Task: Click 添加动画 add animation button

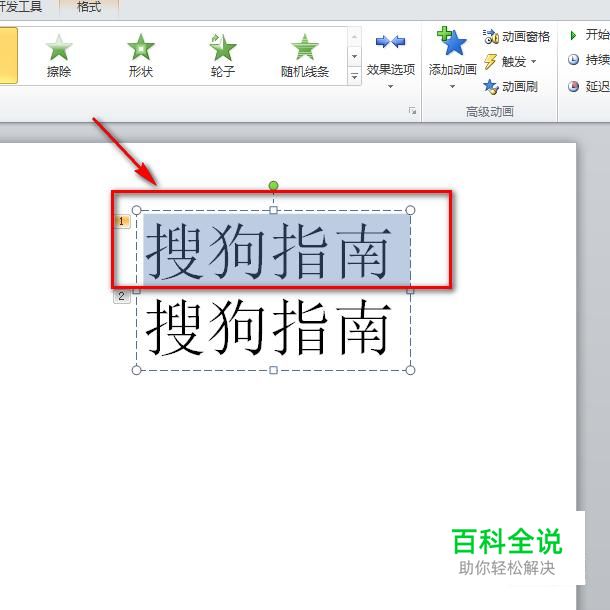Action: (452, 58)
